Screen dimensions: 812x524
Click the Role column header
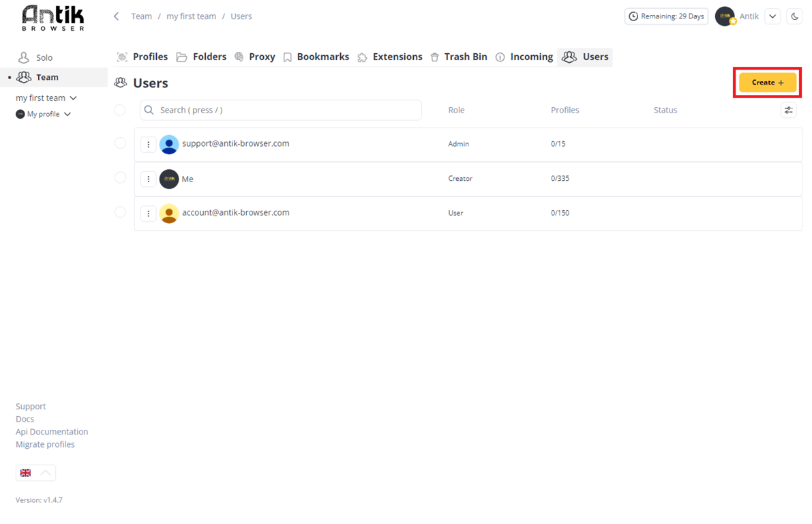click(456, 110)
